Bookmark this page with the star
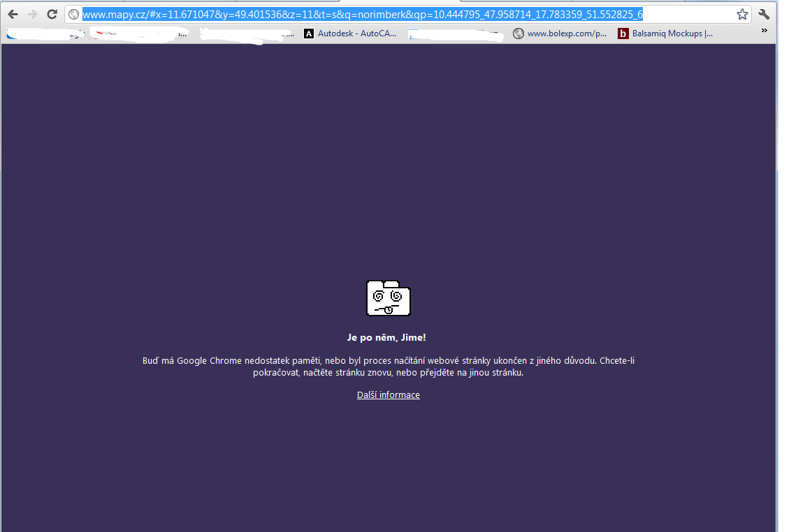The image size is (805, 532). tap(742, 15)
